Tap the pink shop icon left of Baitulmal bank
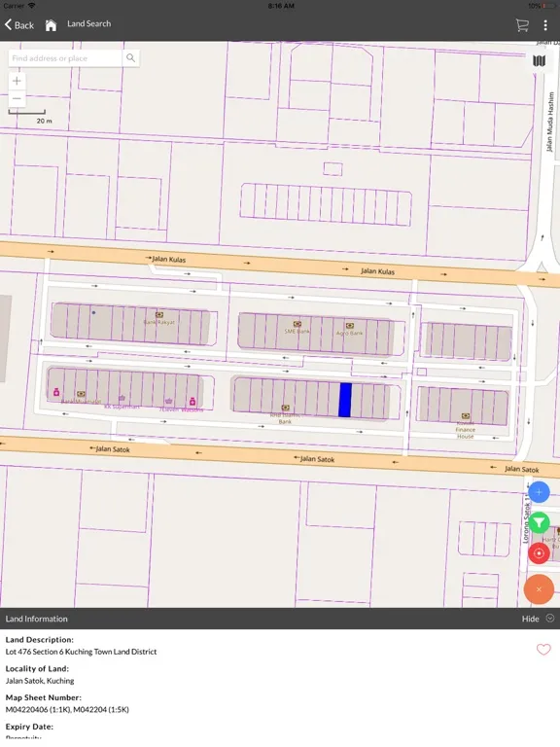This screenshot has width=560, height=747. coord(56,392)
